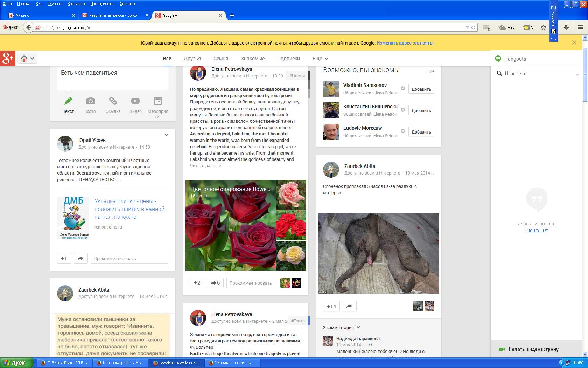Share Юрий Усоев's post via arrow icon
This screenshot has width=588, height=368.
pos(80,258)
